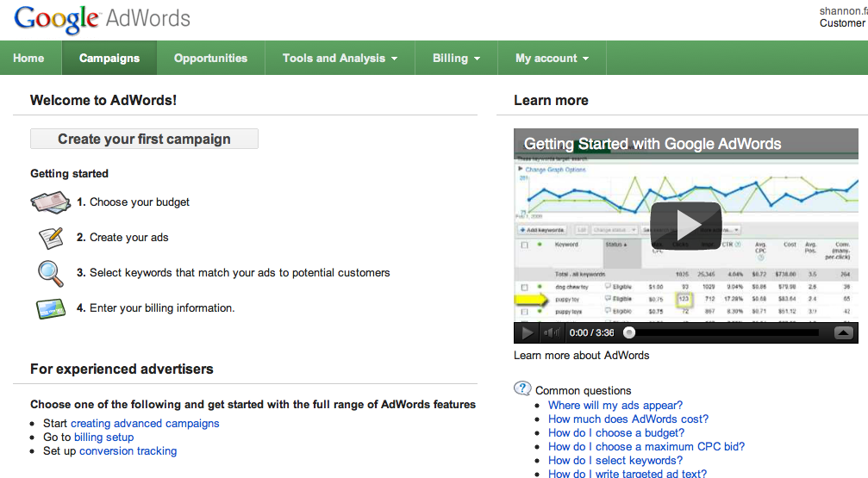The image size is (868, 478).
Task: Click the 2. Create your ads step text
Action: (x=122, y=238)
